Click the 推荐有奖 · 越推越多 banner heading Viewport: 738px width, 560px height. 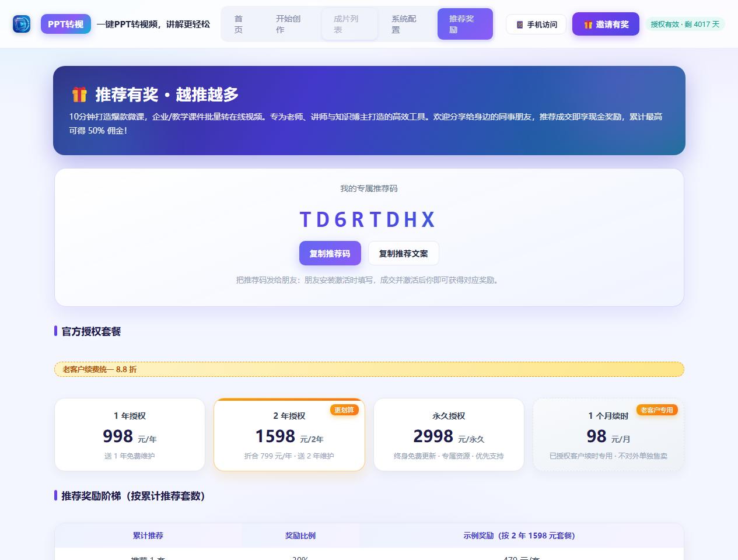click(167, 94)
